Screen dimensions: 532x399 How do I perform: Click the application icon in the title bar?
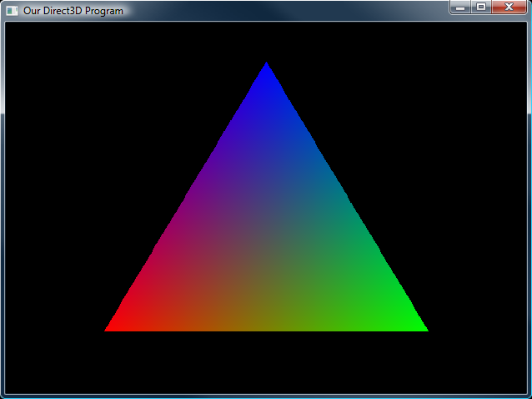[x=12, y=11]
